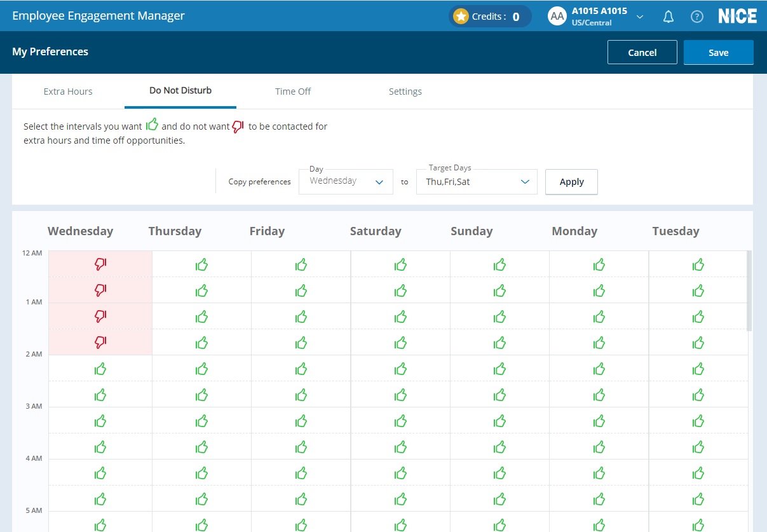
Task: Open help via question mark icon
Action: [x=696, y=17]
